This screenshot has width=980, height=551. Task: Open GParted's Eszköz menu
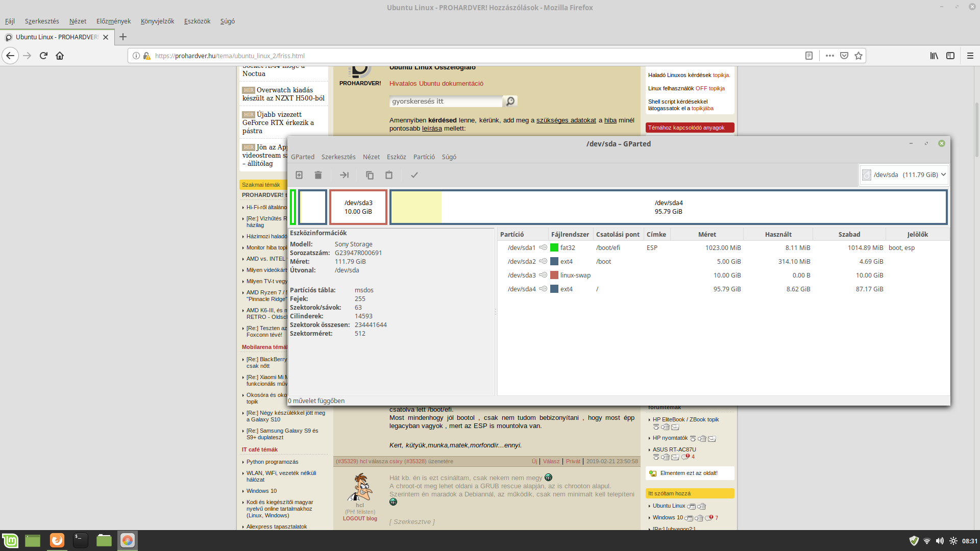tap(396, 157)
